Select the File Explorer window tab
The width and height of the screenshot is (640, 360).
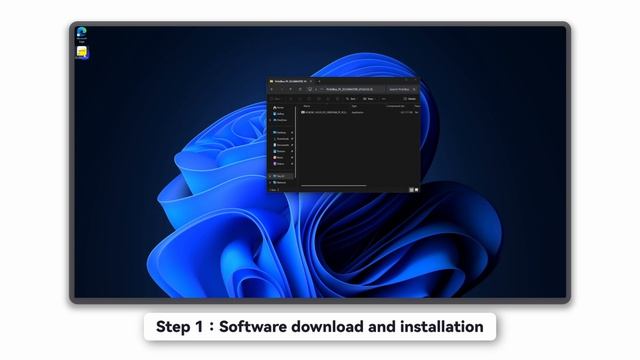coord(291,81)
